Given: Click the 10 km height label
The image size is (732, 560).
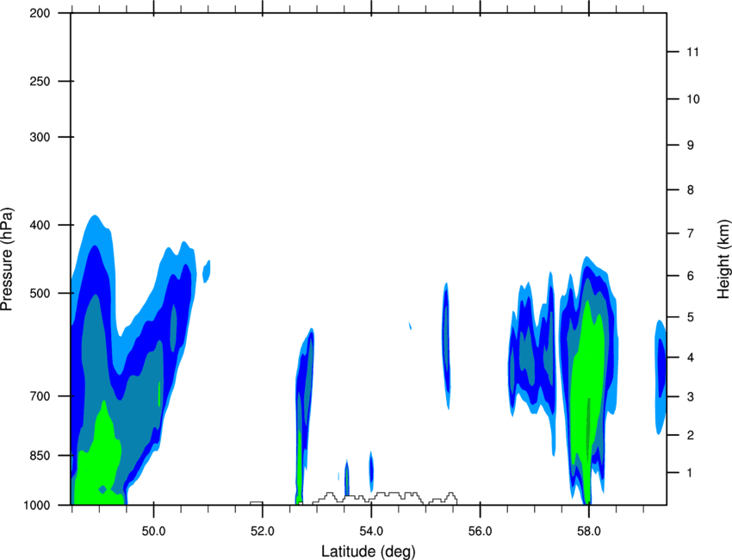Looking at the screenshot, I should coord(693,99).
